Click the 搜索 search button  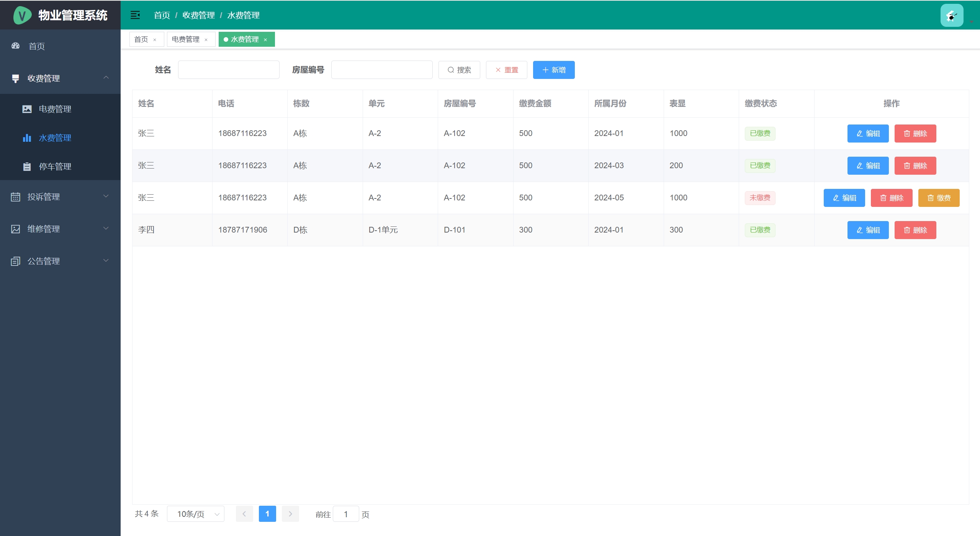click(459, 70)
